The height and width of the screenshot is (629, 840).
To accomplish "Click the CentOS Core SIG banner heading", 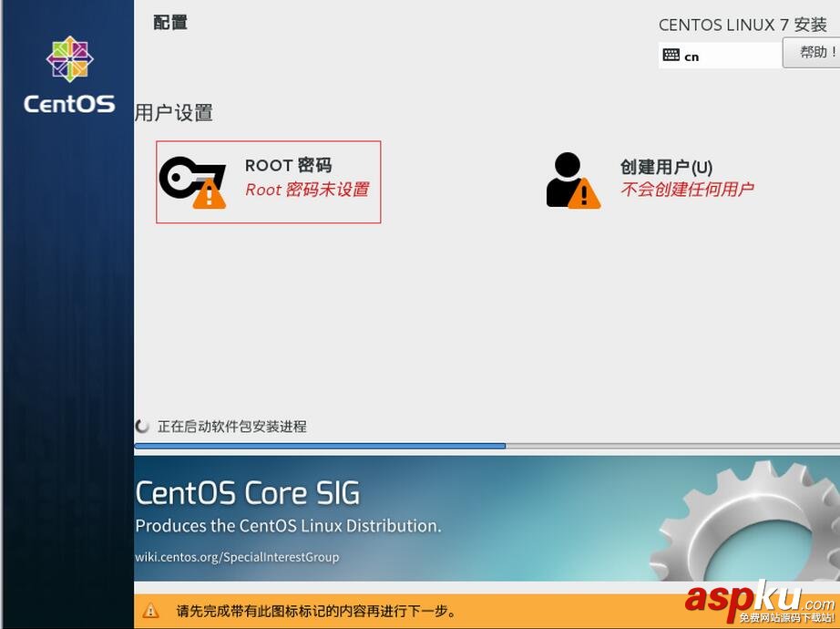I will [x=248, y=493].
